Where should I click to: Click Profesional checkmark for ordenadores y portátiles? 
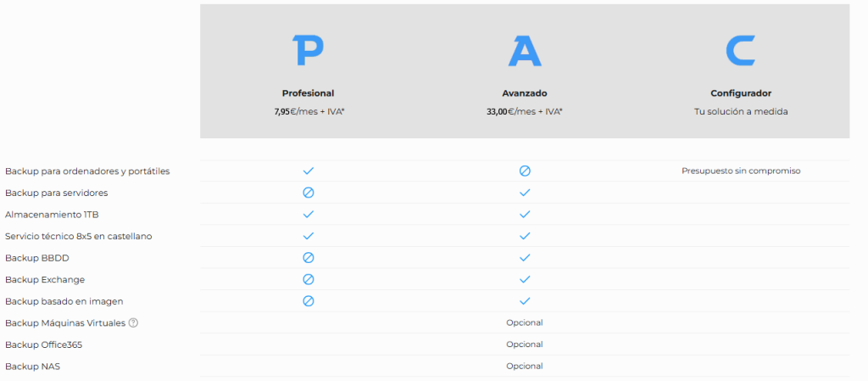(x=309, y=171)
